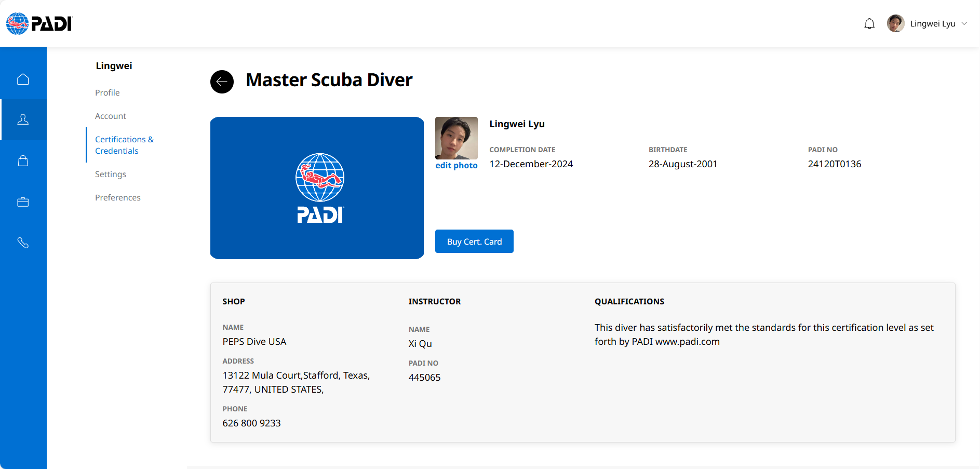The height and width of the screenshot is (469, 980).
Task: Select the person profile sidebar icon
Action: click(x=23, y=119)
